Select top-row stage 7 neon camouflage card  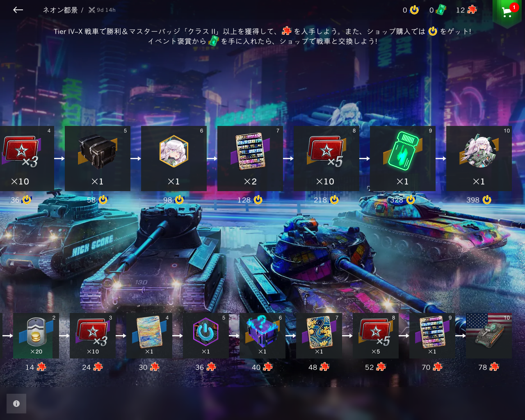(250, 158)
